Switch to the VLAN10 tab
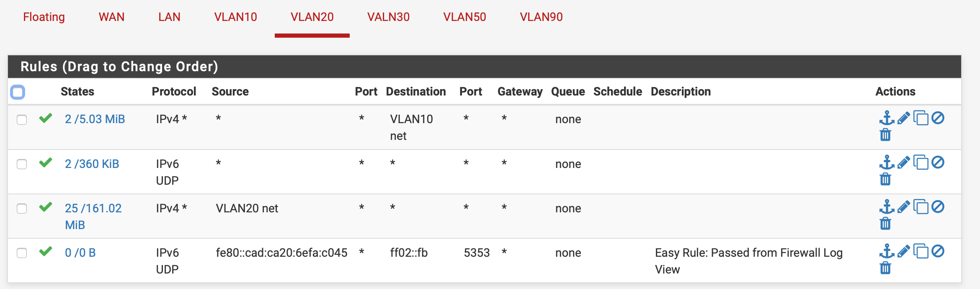Image resolution: width=980 pixels, height=289 pixels. pyautogui.click(x=235, y=17)
